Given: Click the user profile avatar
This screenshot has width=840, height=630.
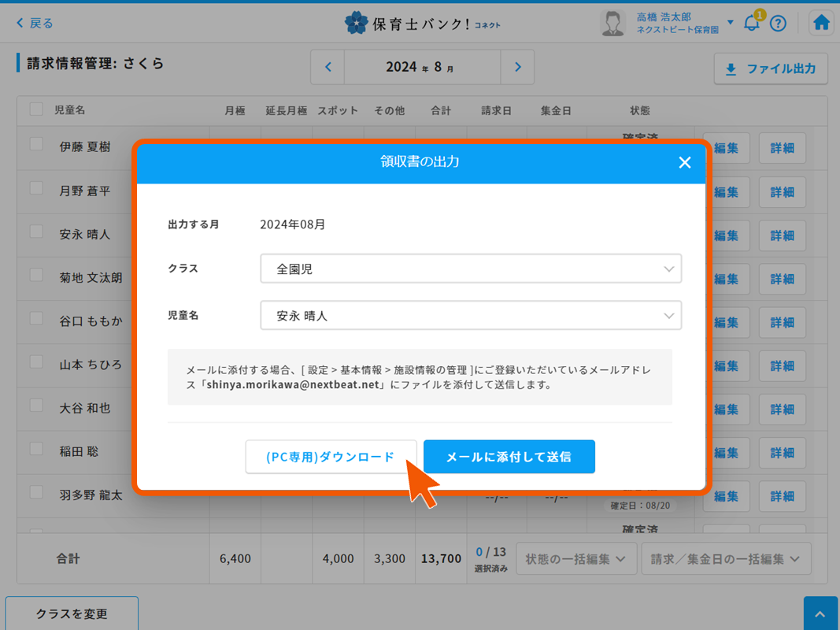Looking at the screenshot, I should 612,23.
